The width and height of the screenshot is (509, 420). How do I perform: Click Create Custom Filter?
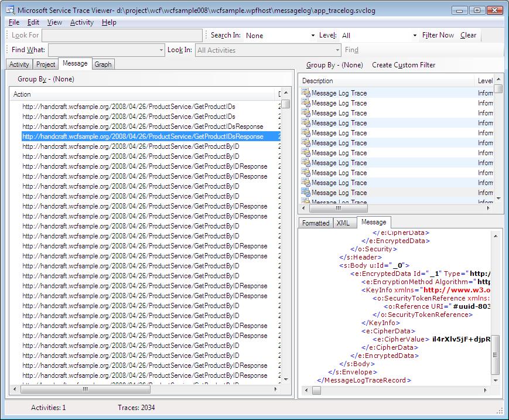(x=404, y=65)
